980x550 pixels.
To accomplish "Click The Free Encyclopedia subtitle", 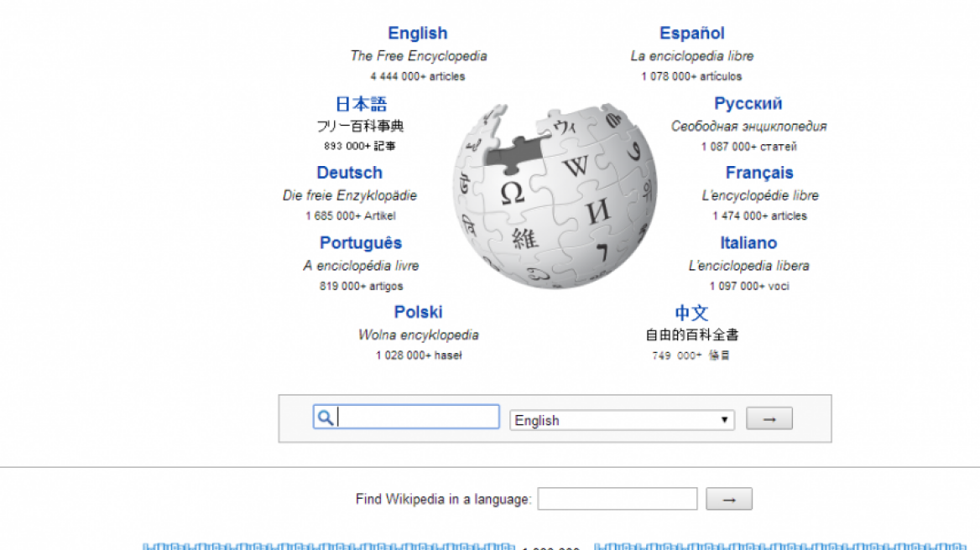I will (418, 56).
